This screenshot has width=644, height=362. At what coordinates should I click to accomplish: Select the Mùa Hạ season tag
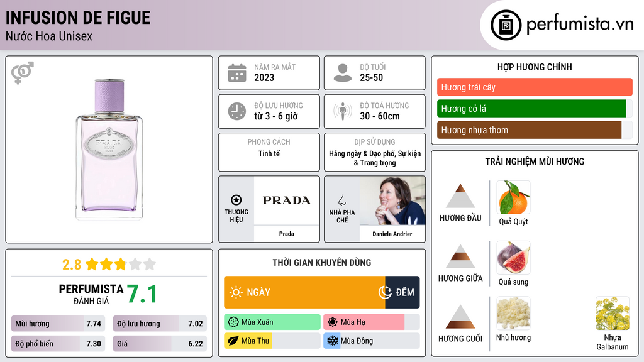pyautogui.click(x=372, y=322)
